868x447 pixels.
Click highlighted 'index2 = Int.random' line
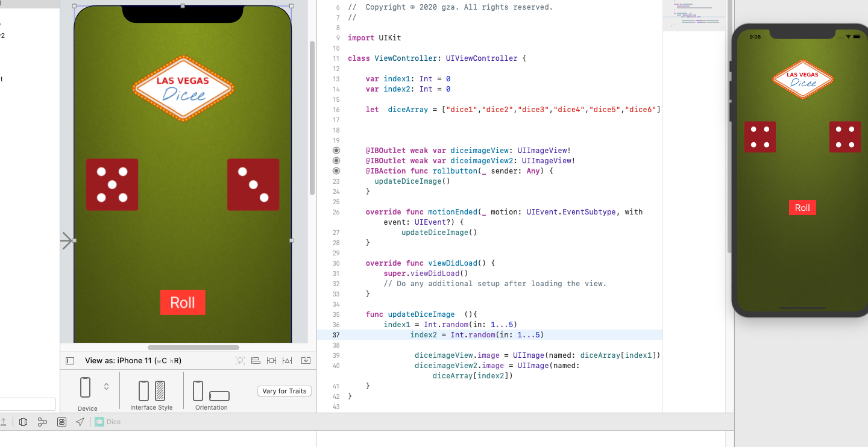[477, 335]
